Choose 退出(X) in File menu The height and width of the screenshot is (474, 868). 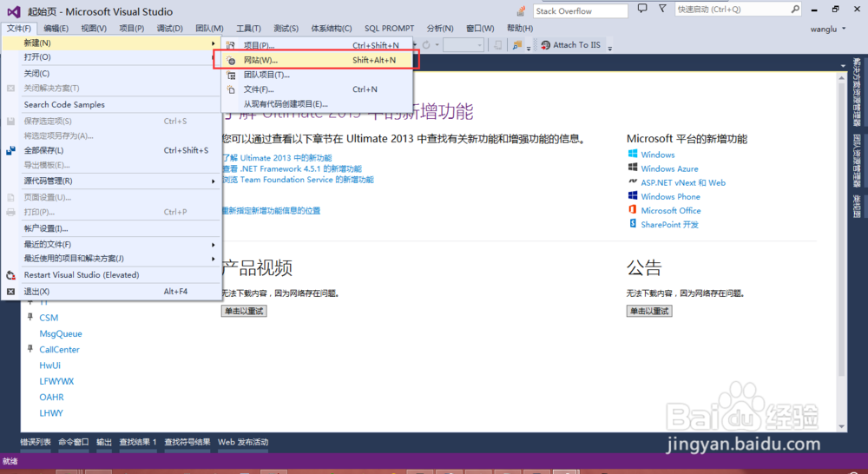click(111, 292)
